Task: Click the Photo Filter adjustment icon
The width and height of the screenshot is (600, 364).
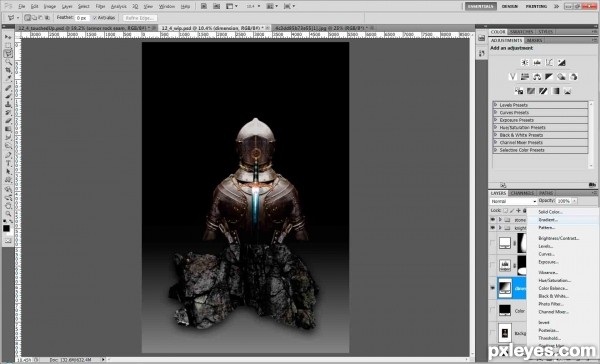Action: click(561, 77)
